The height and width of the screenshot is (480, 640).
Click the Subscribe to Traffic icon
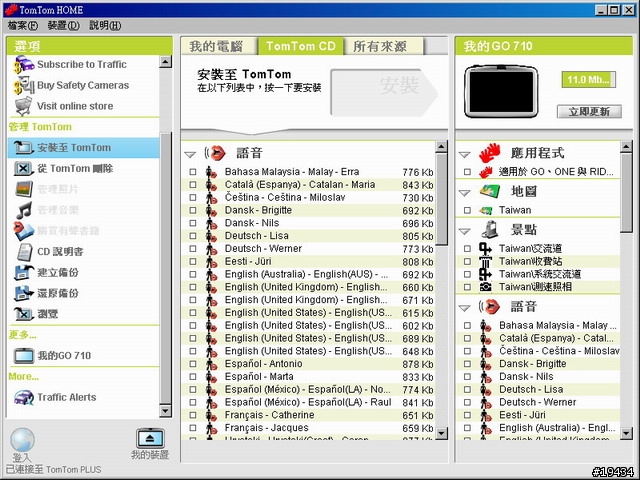coord(24,64)
